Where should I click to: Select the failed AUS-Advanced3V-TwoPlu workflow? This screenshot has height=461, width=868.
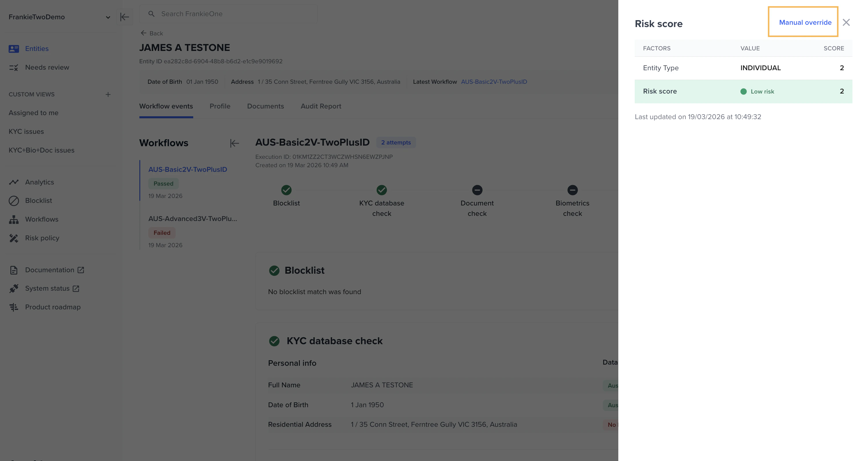tap(192, 219)
